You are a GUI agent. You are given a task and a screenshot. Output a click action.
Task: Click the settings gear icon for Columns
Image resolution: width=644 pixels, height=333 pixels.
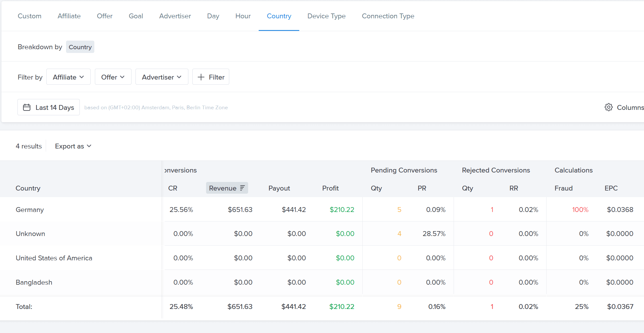point(609,107)
